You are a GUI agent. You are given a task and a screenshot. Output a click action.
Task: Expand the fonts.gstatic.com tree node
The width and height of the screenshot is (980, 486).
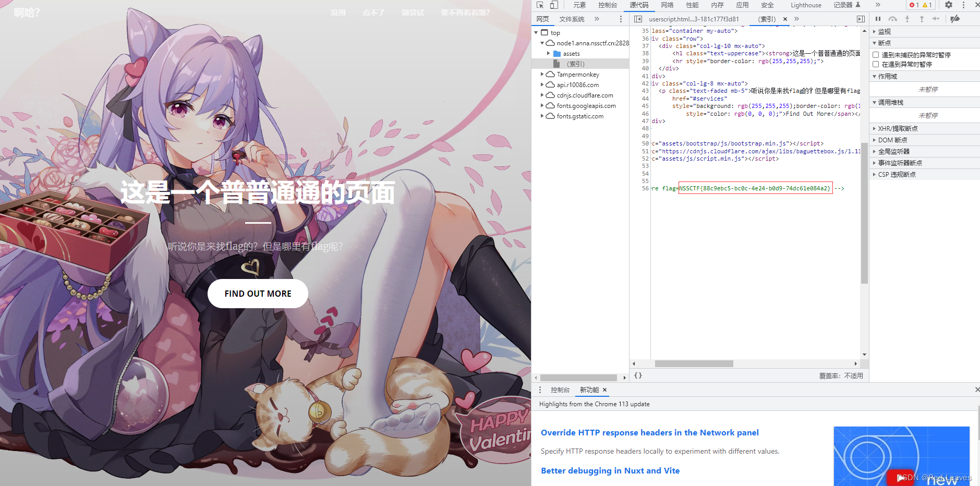click(542, 116)
